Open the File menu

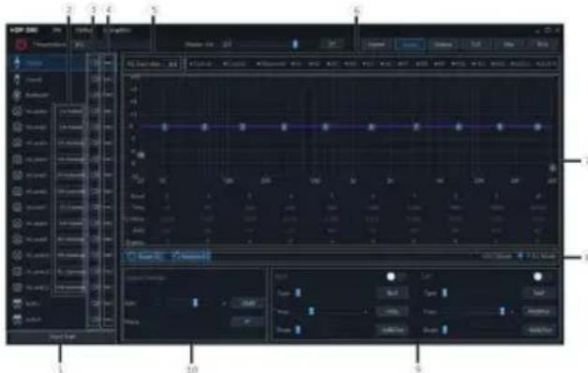click(x=57, y=30)
